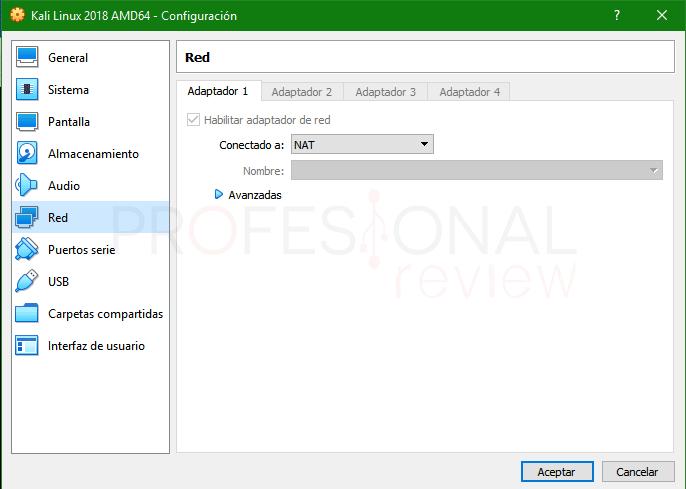Image resolution: width=686 pixels, height=489 pixels.
Task: Click the Red network icon
Action: [26, 217]
